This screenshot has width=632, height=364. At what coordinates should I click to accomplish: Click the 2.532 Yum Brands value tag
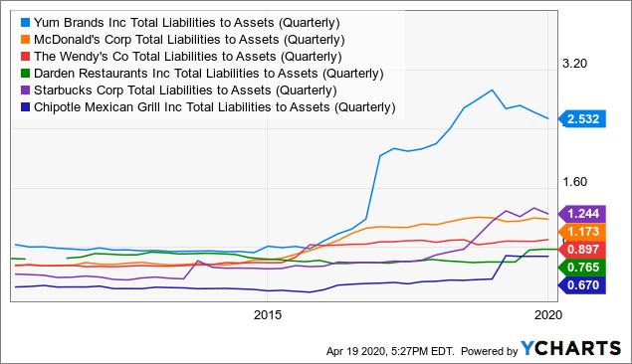[x=582, y=119]
